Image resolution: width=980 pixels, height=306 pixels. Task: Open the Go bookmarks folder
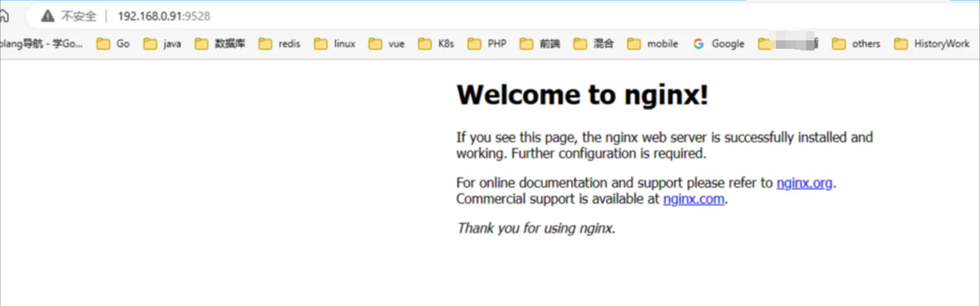click(113, 44)
